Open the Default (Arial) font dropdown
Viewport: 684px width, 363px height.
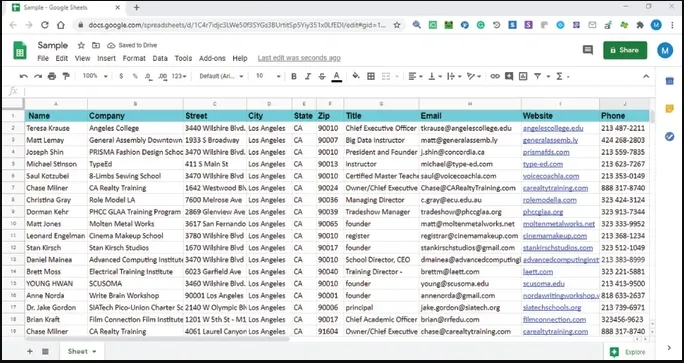pyautogui.click(x=221, y=76)
